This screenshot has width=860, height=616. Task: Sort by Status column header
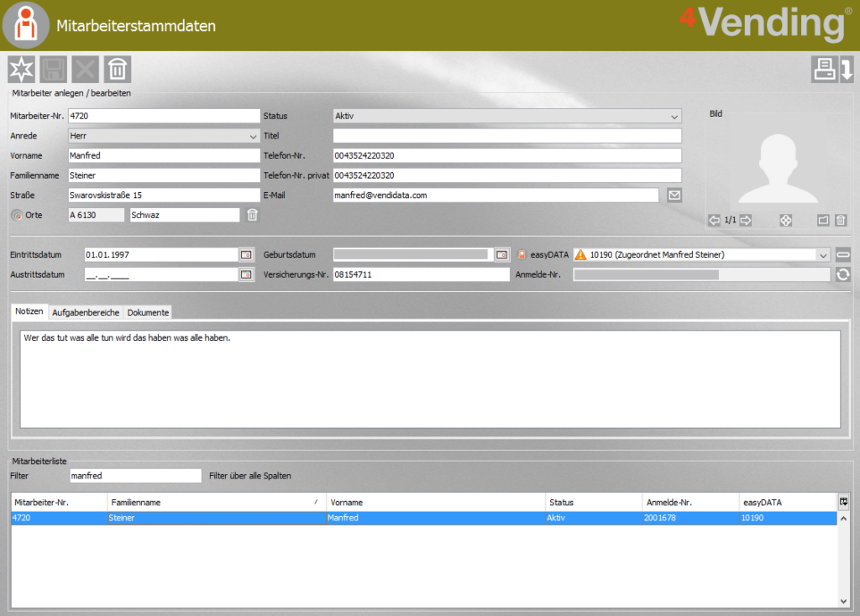594,502
